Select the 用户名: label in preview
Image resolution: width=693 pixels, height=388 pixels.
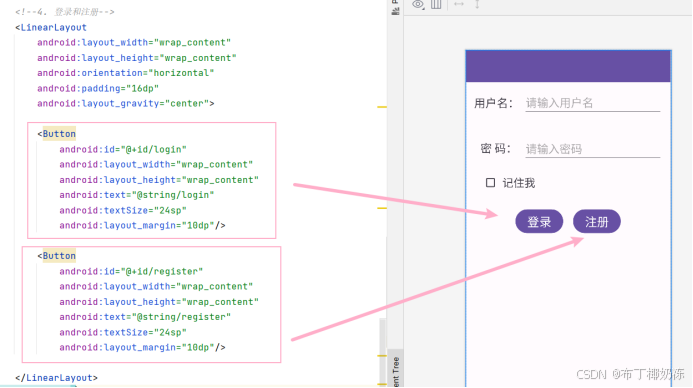(x=493, y=103)
